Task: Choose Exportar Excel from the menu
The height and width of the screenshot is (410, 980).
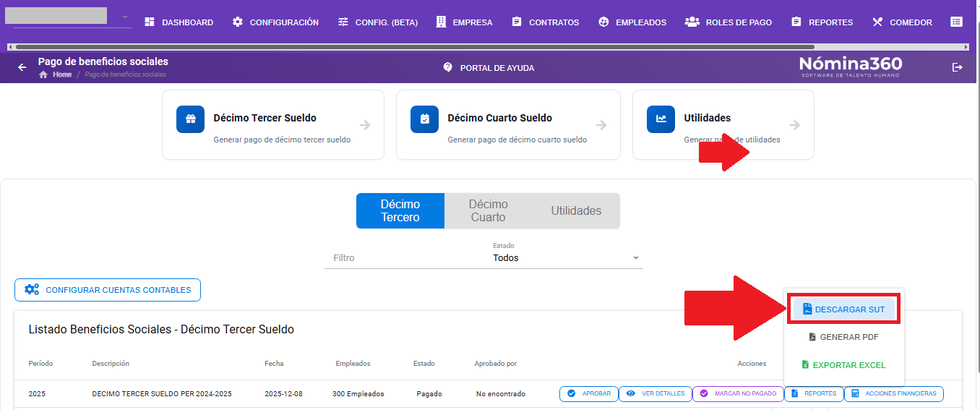Action: click(x=843, y=365)
